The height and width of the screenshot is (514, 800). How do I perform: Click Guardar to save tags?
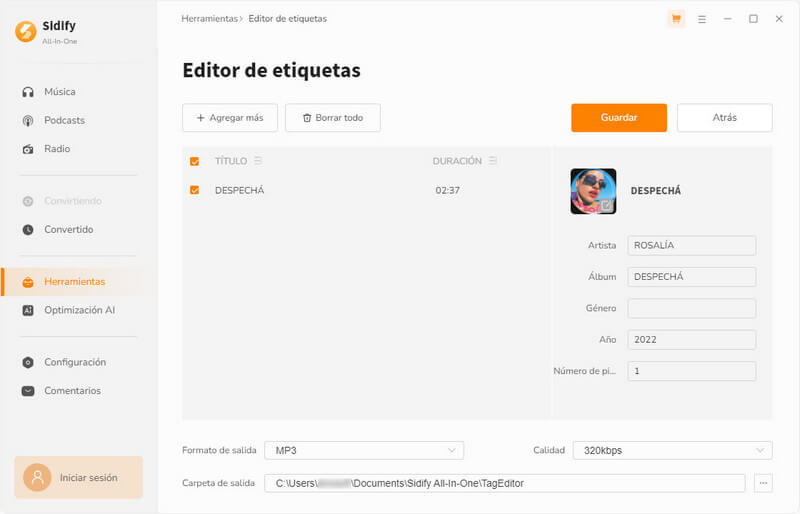tap(619, 118)
